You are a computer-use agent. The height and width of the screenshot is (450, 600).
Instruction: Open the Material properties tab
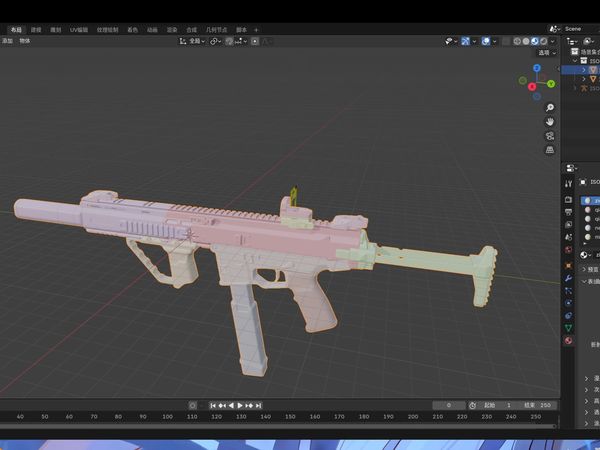click(568, 341)
